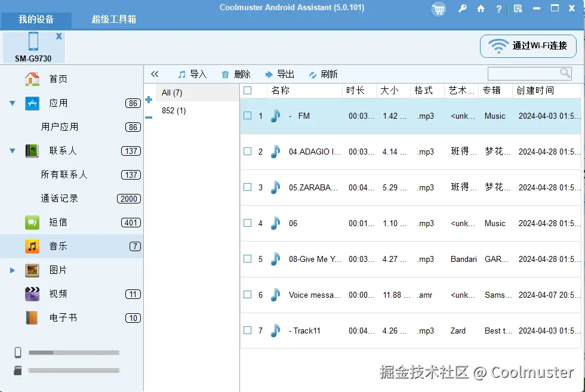Tick the checkbox next to 08-Give Me track
Image resolution: width=585 pixels, height=392 pixels.
pos(248,259)
